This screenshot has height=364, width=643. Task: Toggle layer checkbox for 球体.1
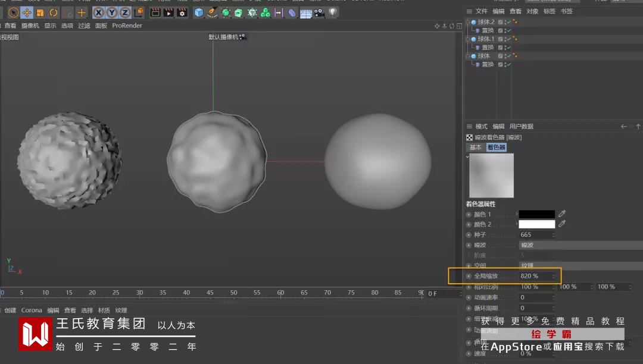500,39
